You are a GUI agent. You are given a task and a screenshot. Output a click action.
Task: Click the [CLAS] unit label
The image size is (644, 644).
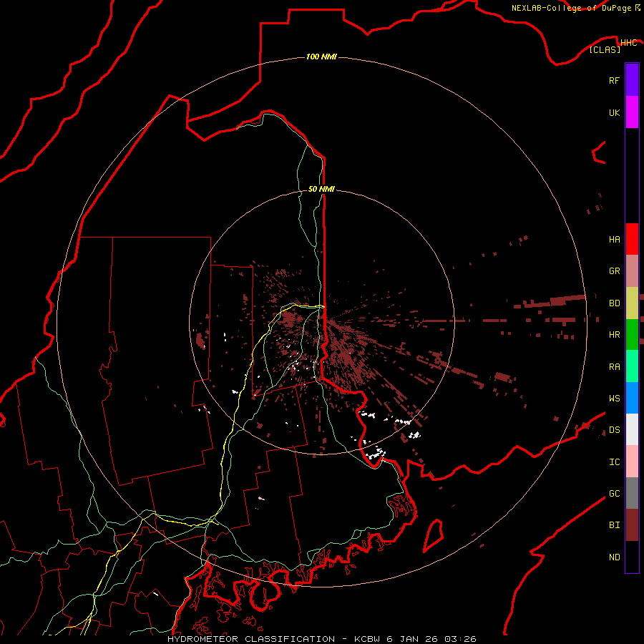pos(605,49)
